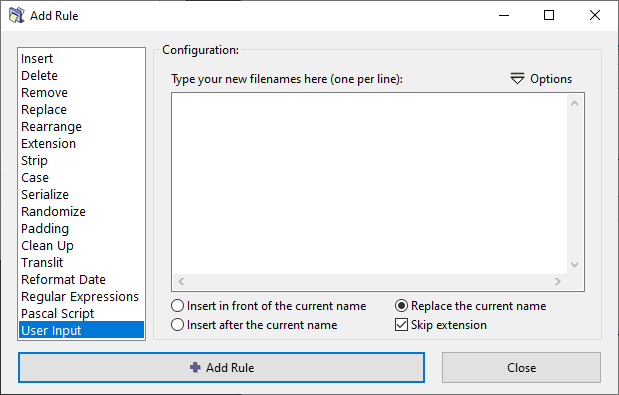Click the horizontal scroll left arrow

pyautogui.click(x=181, y=281)
